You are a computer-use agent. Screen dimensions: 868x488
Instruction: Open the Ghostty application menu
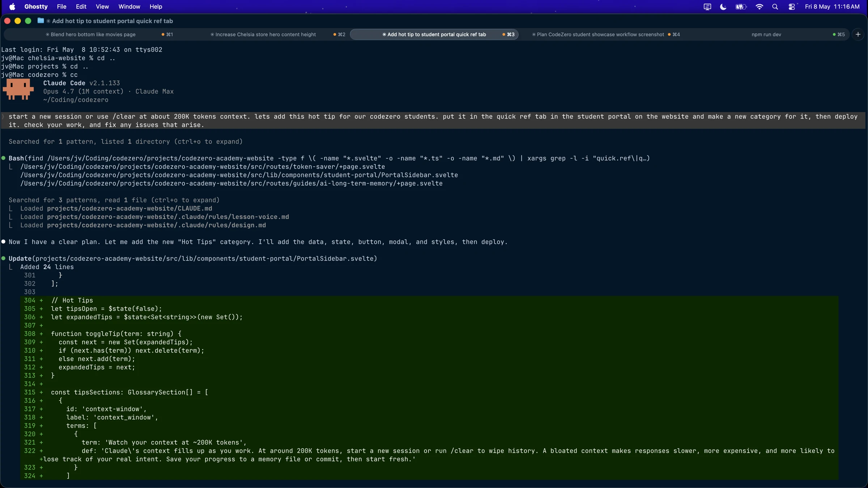pos(36,7)
